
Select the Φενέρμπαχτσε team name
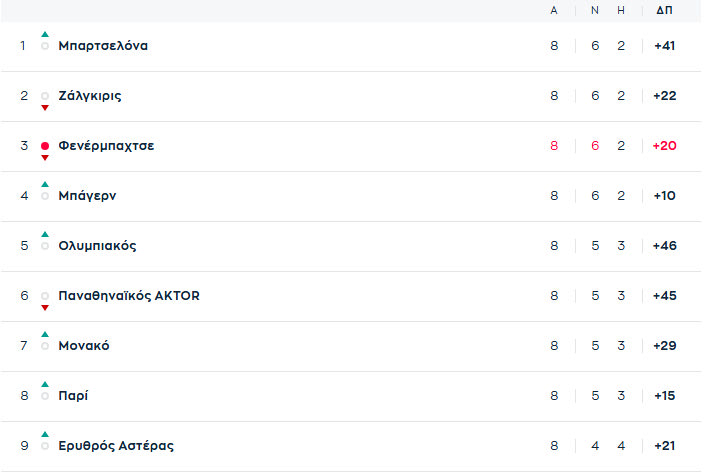point(106,146)
